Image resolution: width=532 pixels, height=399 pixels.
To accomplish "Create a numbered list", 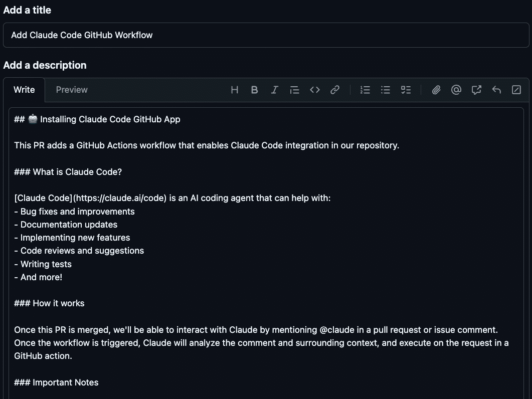I will tap(365, 90).
